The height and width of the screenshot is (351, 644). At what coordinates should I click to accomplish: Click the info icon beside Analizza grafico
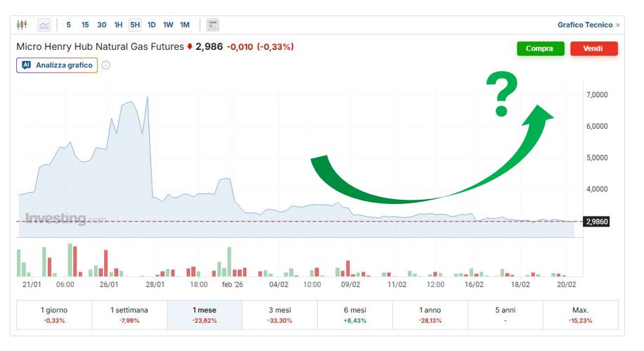click(x=106, y=65)
